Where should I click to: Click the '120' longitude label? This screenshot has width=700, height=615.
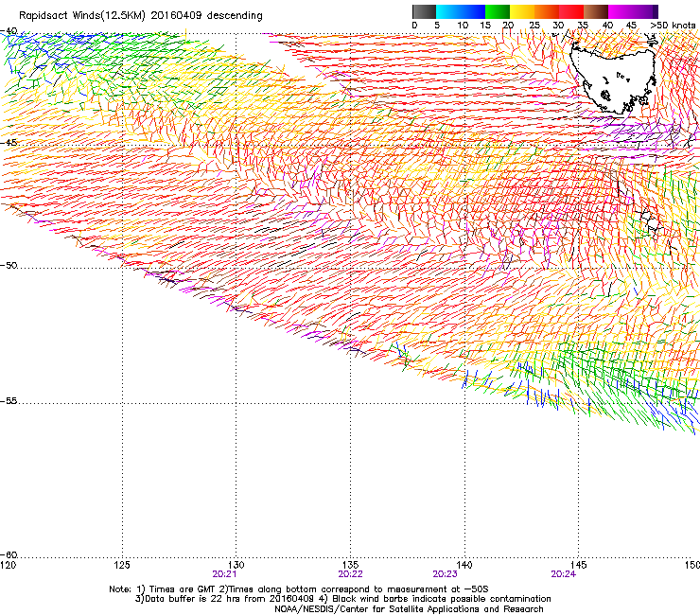8,565
